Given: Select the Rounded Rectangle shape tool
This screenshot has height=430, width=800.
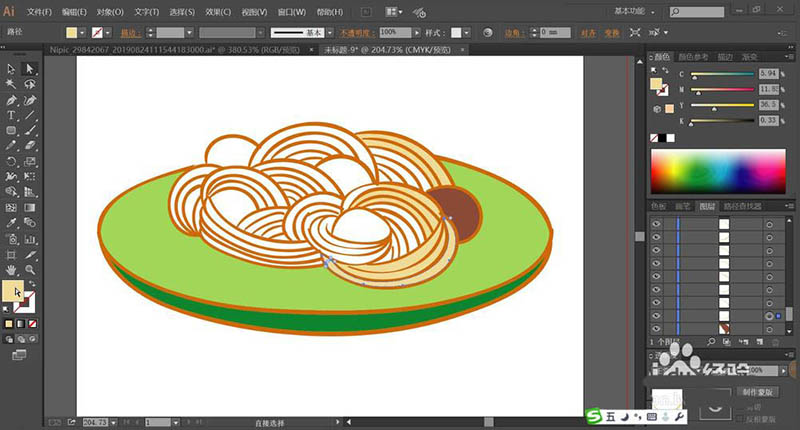Looking at the screenshot, I should coord(11,131).
